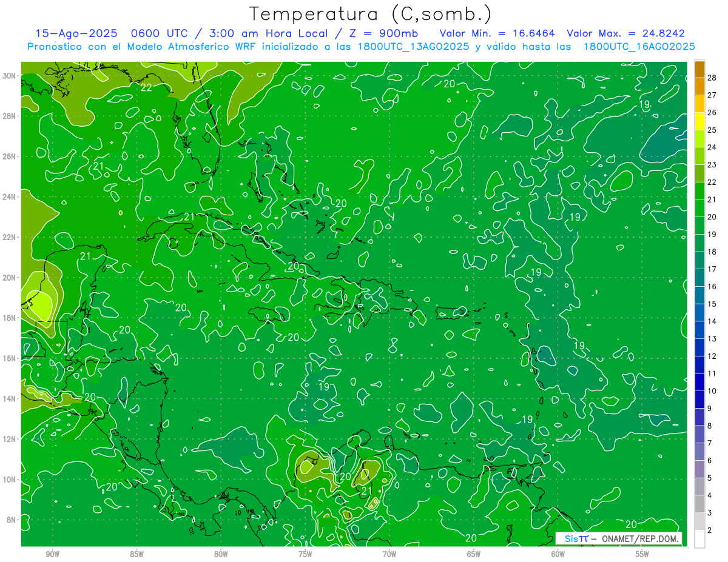The height and width of the screenshot is (562, 728).
Task: Click the 24N latitude axis label
Action: (10, 197)
